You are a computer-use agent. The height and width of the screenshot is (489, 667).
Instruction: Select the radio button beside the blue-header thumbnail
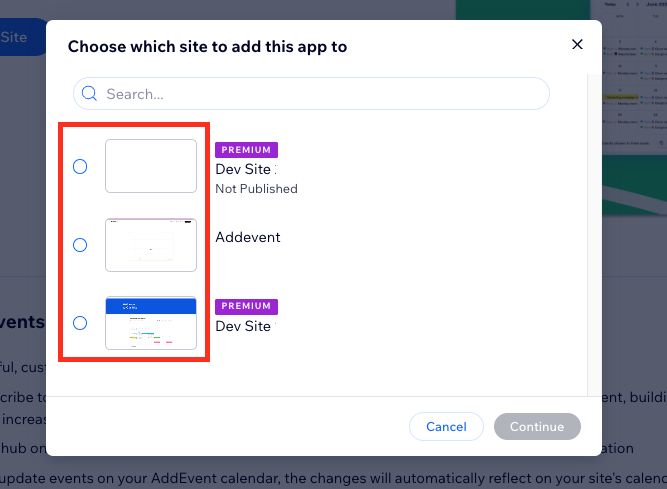[80, 323]
